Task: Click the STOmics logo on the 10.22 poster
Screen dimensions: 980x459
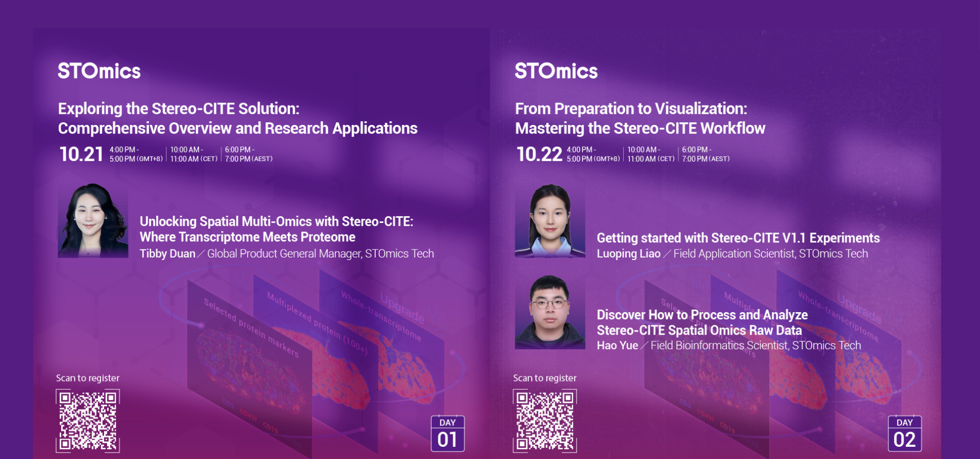Action: tap(556, 71)
